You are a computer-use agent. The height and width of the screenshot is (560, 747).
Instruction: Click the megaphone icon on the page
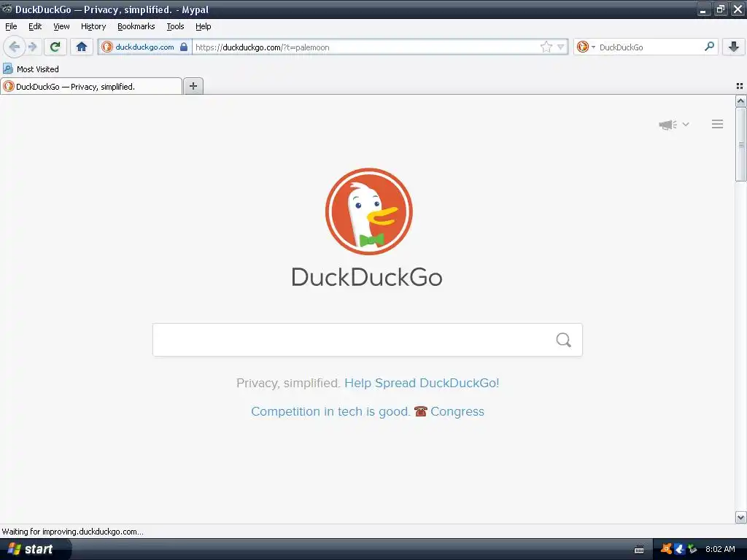tap(667, 125)
